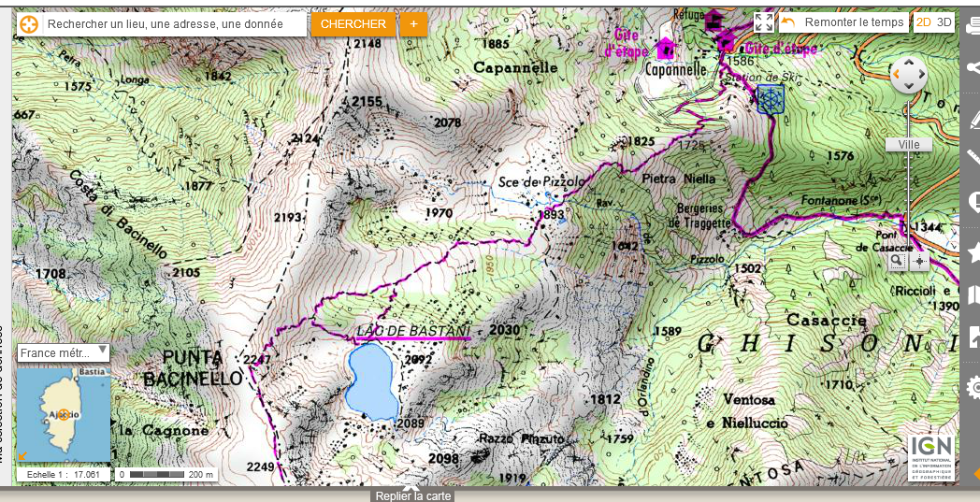
Task: Open the share icon in right sidebar
Action: click(x=973, y=68)
